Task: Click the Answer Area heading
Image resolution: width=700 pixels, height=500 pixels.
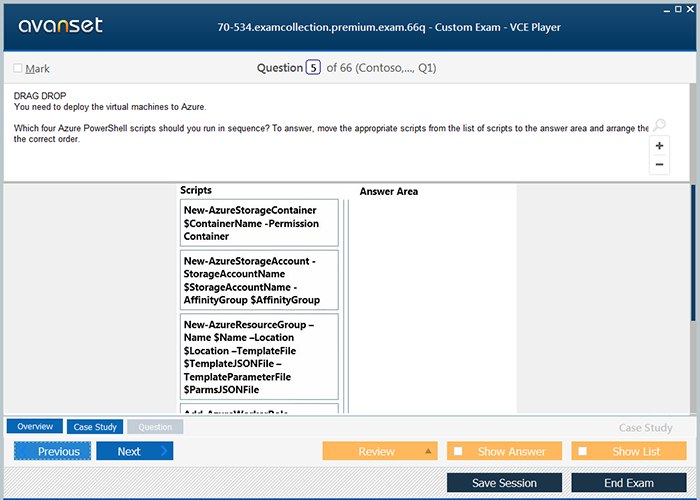Action: coord(389,192)
